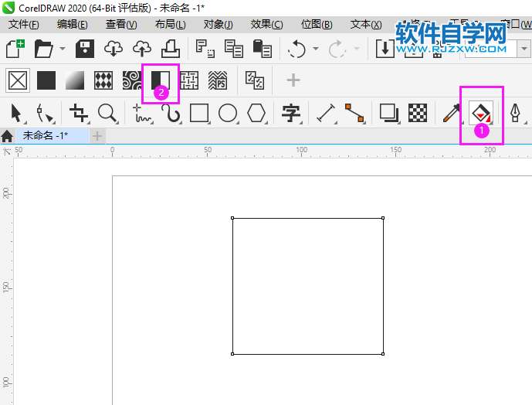This screenshot has width=532, height=405.
Task: Save the document with the floppy icon
Action: [85, 49]
